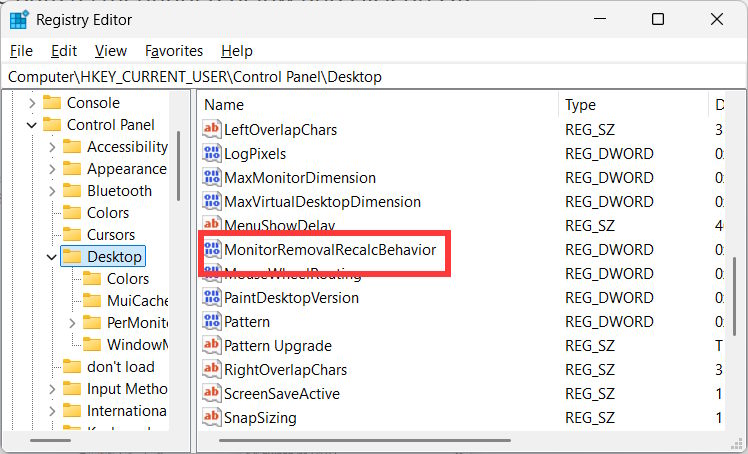
Task: Select the Appearance key in the tree
Action: (126, 169)
